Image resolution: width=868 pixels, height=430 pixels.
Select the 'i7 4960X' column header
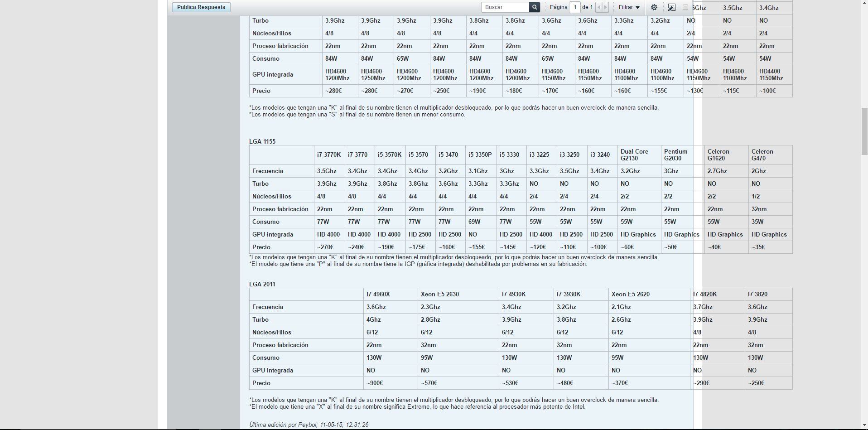click(x=391, y=295)
